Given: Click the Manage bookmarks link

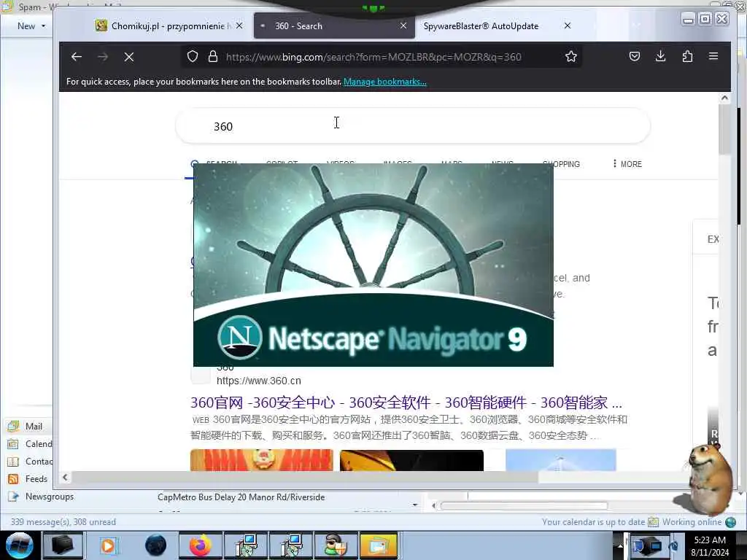Looking at the screenshot, I should click(385, 82).
